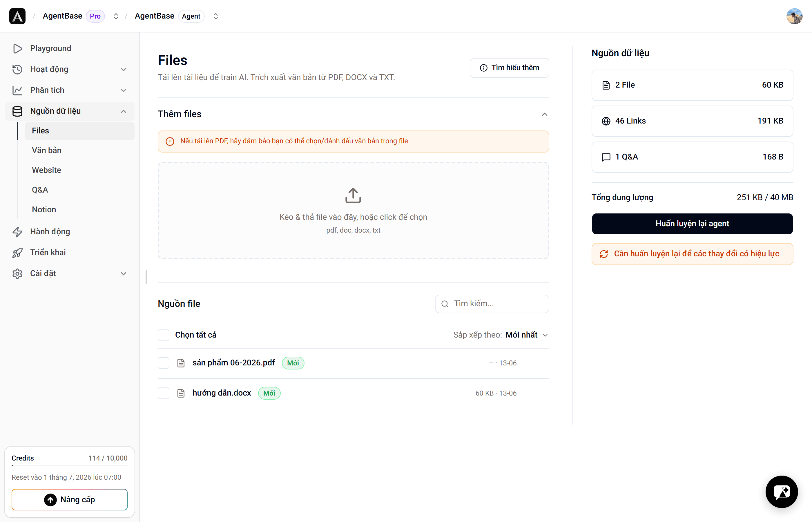Screen dimensions: 812x522
Task: Open Văn bản data source
Action: (80, 151)
